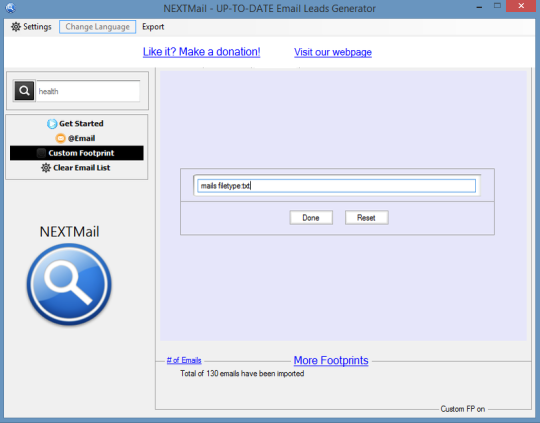Open the 'Visit our webpage' link
Image resolution: width=540 pixels, height=423 pixels.
coord(333,52)
